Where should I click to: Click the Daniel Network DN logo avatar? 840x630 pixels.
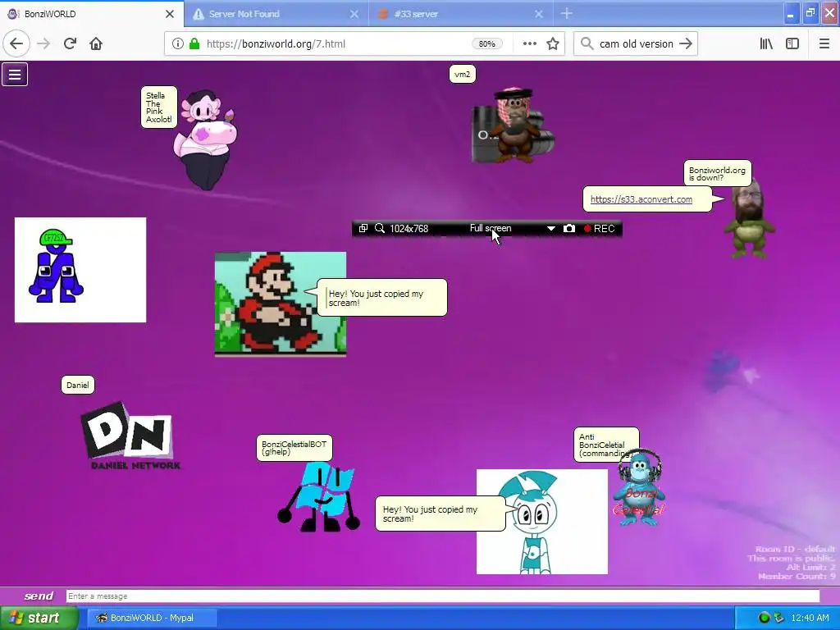[x=130, y=436]
